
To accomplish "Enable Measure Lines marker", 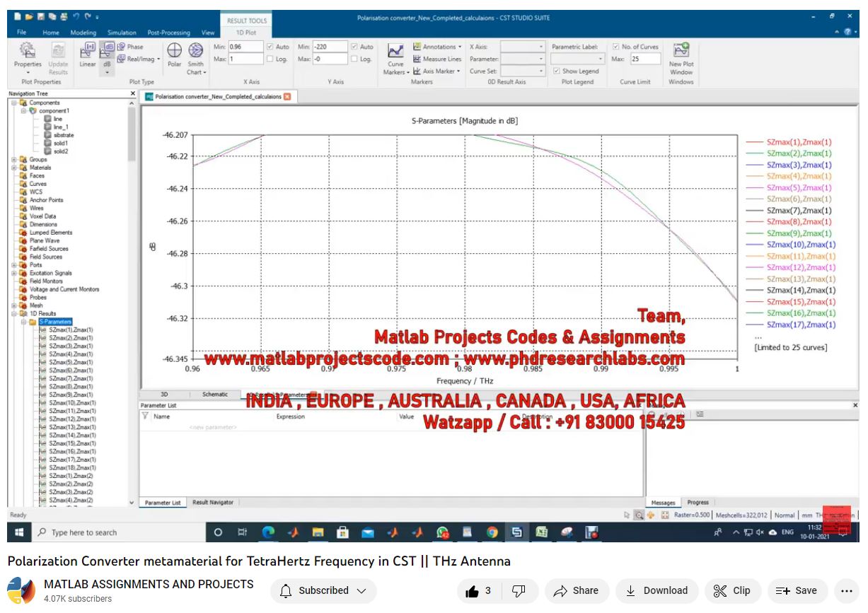I will pos(437,59).
